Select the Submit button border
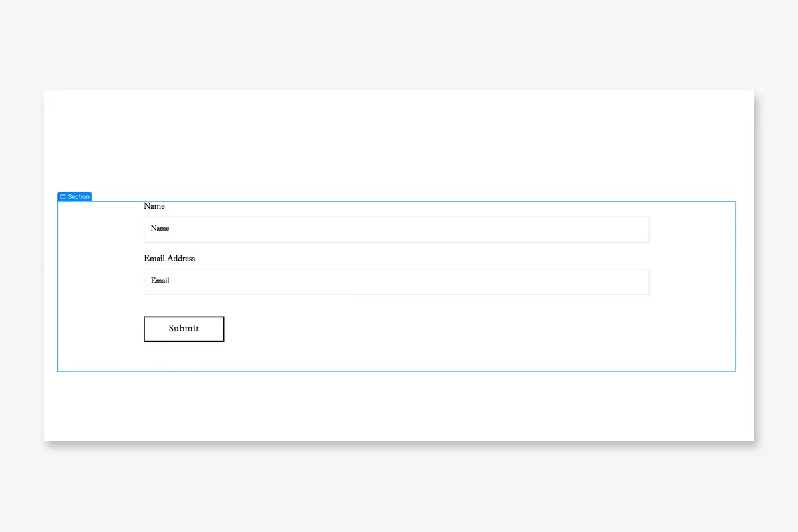The height and width of the screenshot is (532, 798). pyautogui.click(x=184, y=317)
